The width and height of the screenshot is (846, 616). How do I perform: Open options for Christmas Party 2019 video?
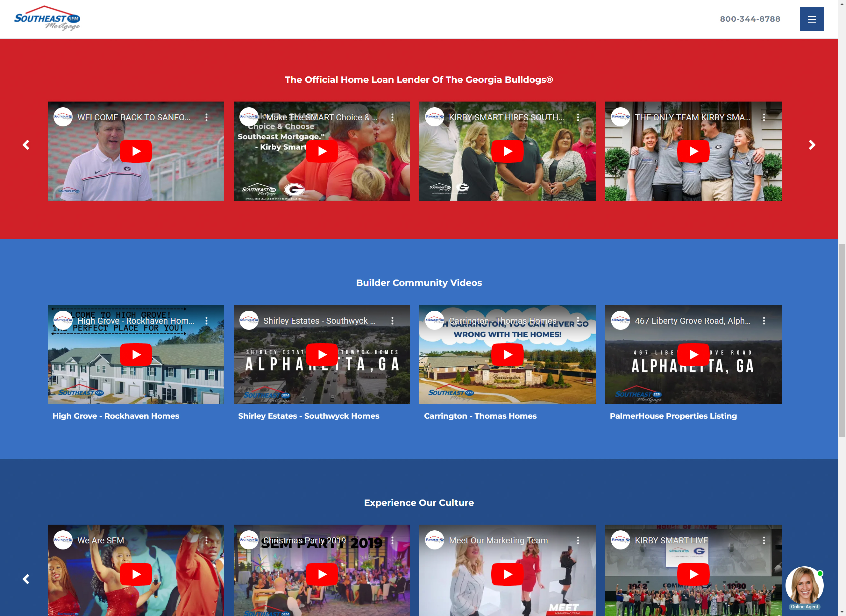[x=392, y=540]
